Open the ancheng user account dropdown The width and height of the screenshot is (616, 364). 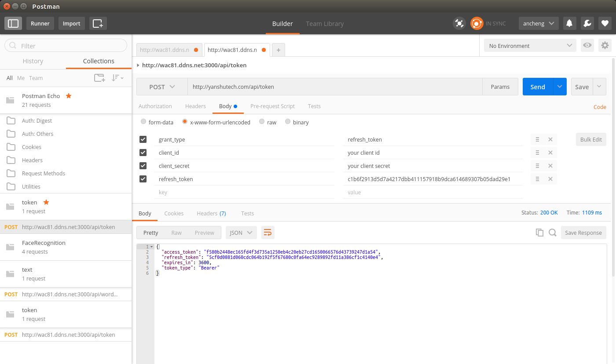(539, 23)
